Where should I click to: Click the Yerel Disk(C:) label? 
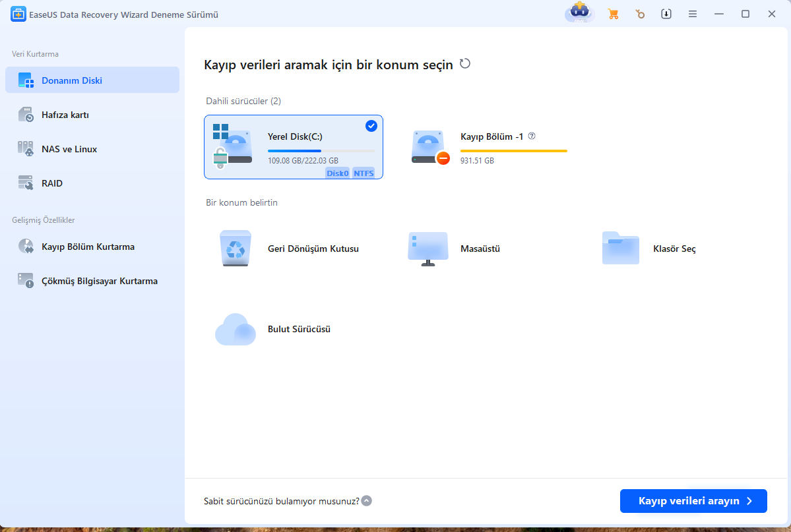click(295, 136)
